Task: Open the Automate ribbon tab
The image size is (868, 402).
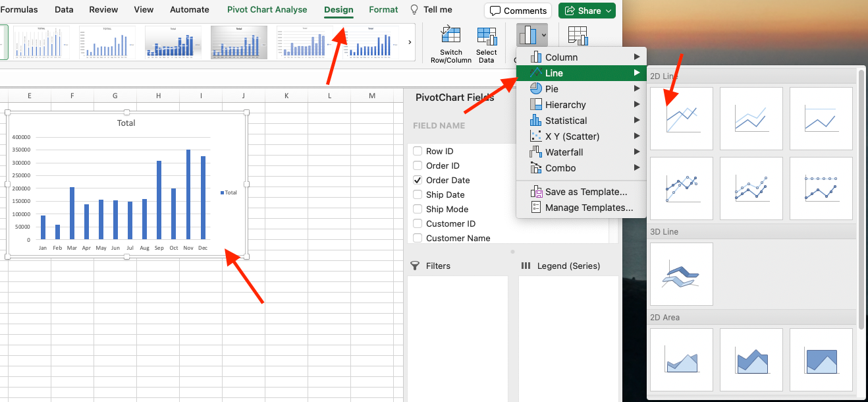Action: (x=190, y=10)
